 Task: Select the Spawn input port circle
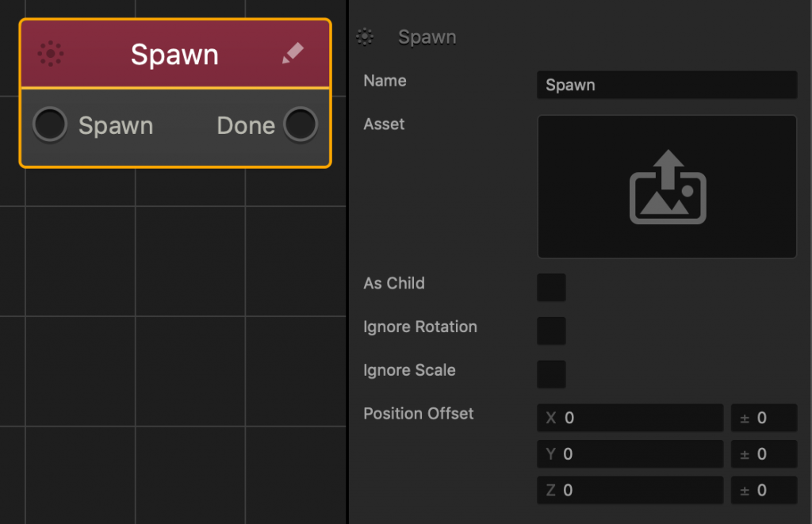click(49, 124)
